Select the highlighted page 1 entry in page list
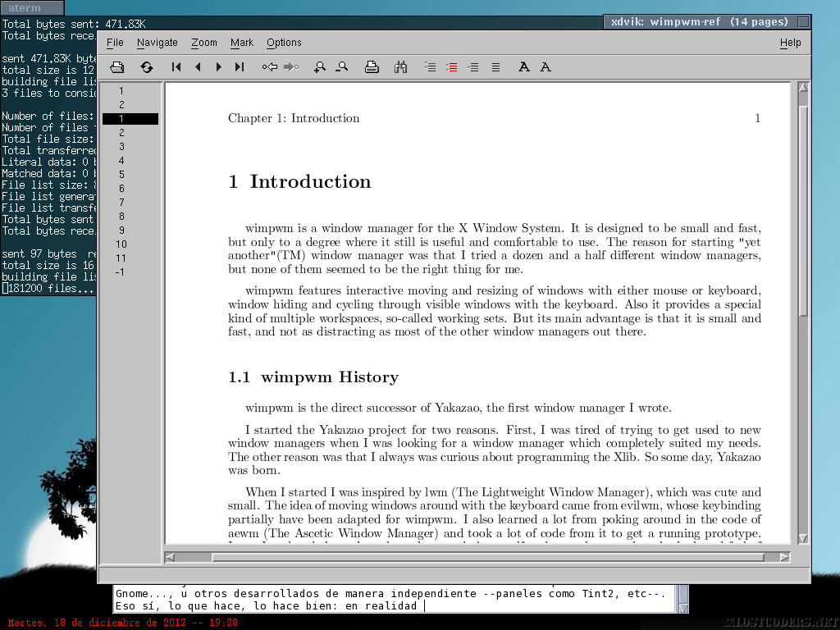This screenshot has height=630, width=840. pyautogui.click(x=130, y=118)
